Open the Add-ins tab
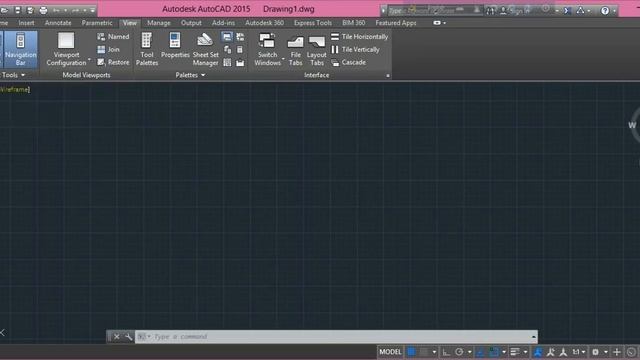Screen dimensions: 640x360 click(223, 23)
